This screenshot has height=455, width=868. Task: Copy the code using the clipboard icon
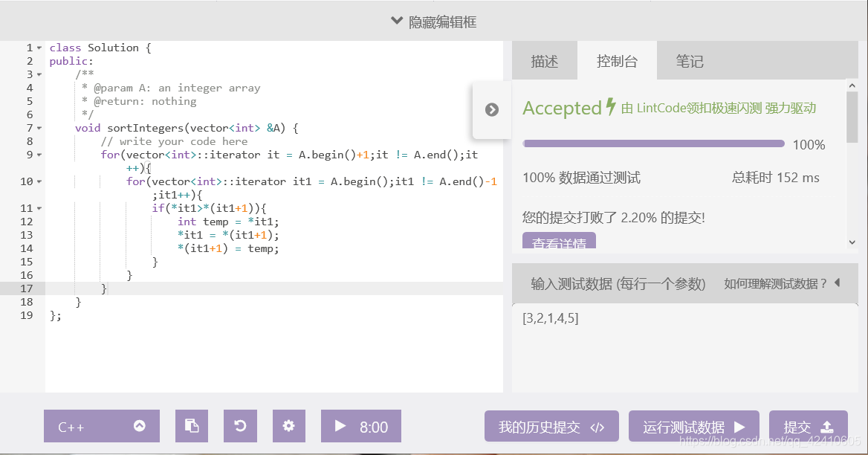tap(192, 426)
